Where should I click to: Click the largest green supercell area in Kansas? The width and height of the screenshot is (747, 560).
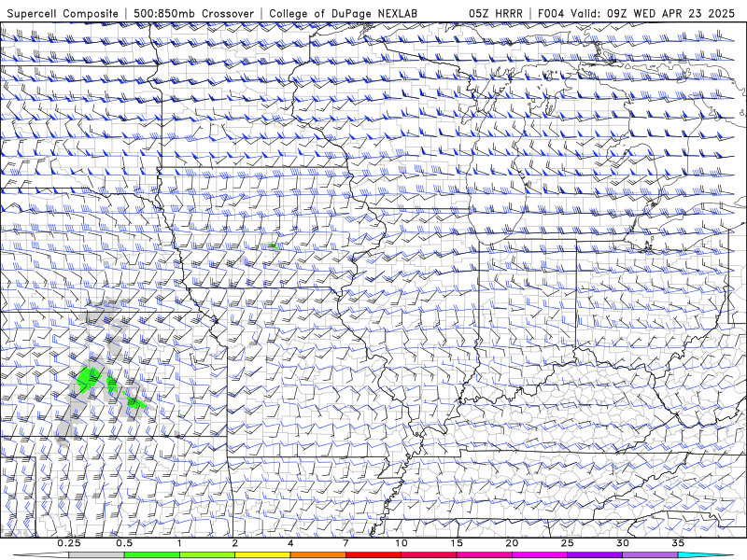coord(89,379)
